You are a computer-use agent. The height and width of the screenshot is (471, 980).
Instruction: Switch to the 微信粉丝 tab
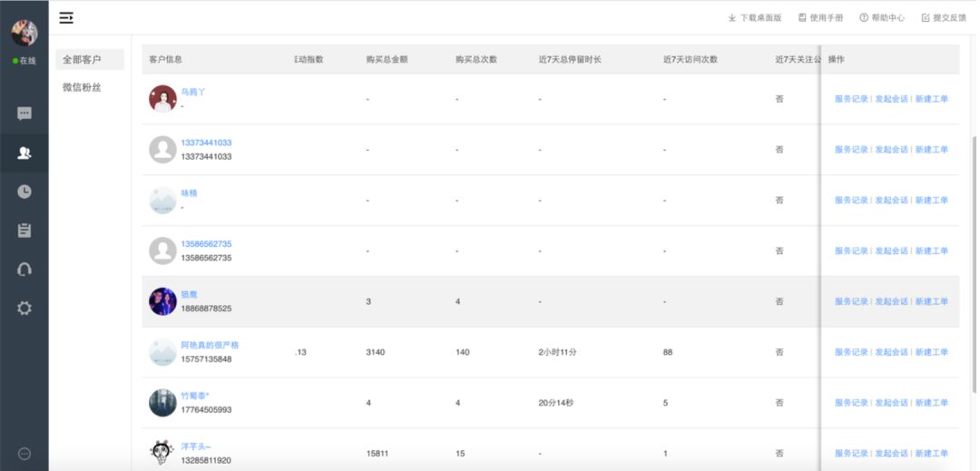click(82, 87)
